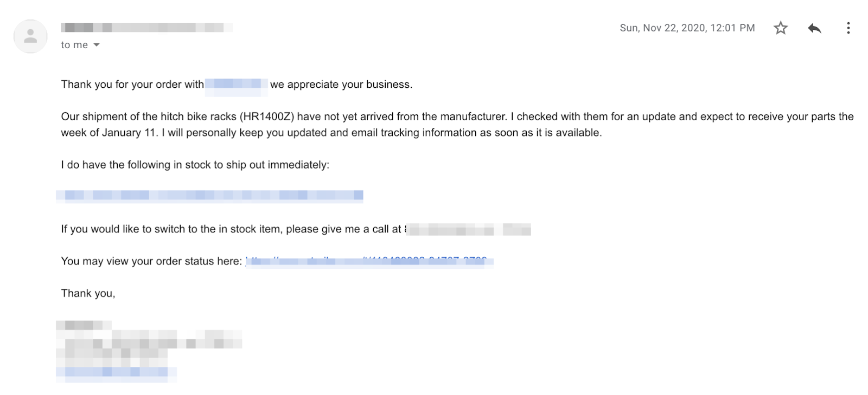Image resolution: width=868 pixels, height=395 pixels.
Task: Open the three-dot more options menu
Action: pyautogui.click(x=848, y=28)
